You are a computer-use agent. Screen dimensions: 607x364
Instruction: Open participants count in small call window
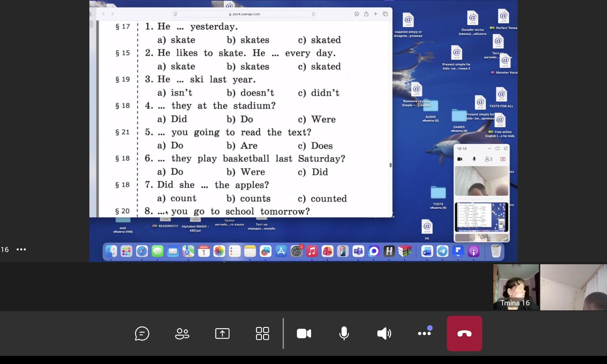point(489,159)
